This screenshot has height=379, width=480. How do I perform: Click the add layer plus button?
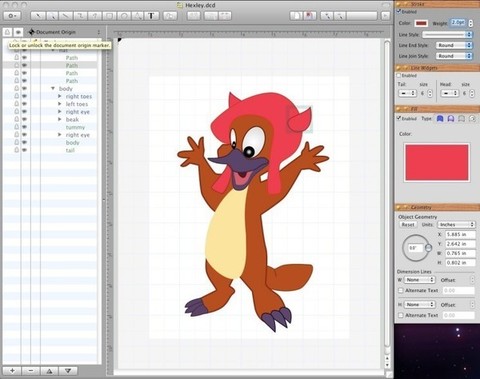pos(12,371)
